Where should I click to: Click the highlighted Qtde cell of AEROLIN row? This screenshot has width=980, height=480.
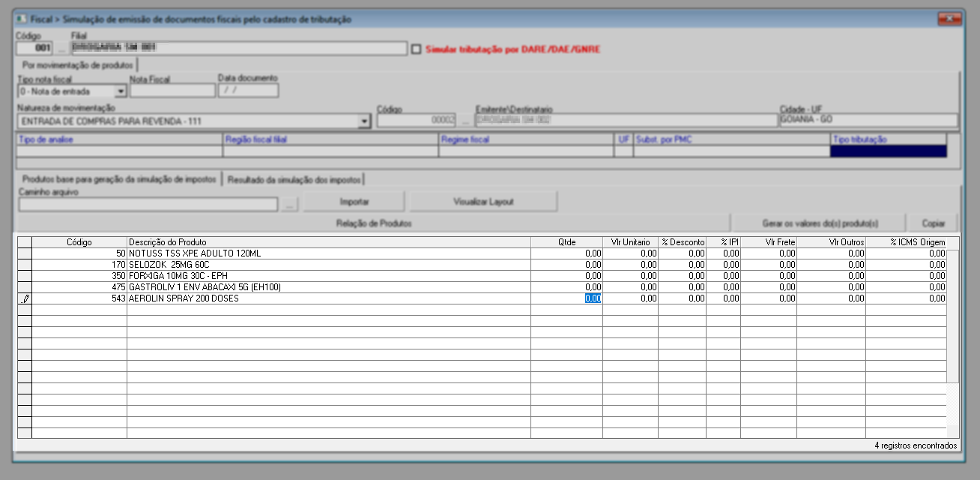click(x=566, y=298)
